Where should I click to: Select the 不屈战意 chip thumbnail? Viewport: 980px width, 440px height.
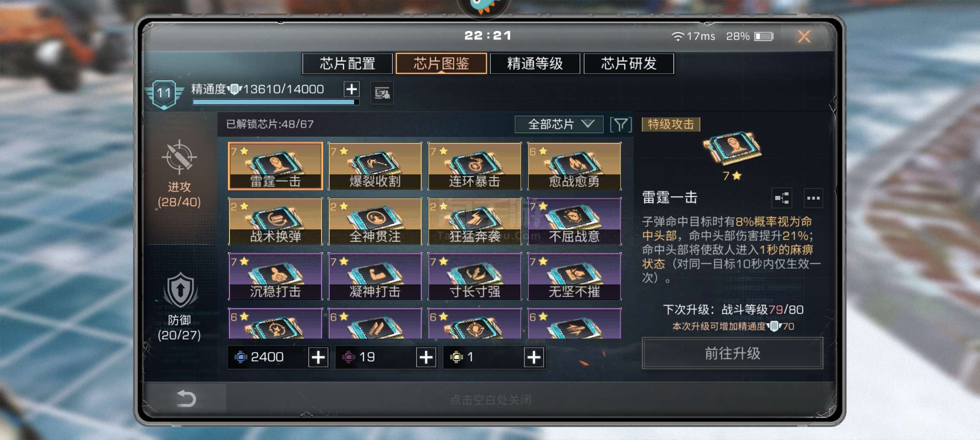tap(574, 221)
